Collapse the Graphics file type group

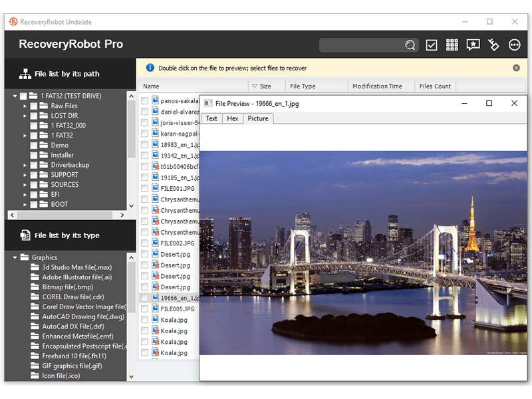click(15, 257)
